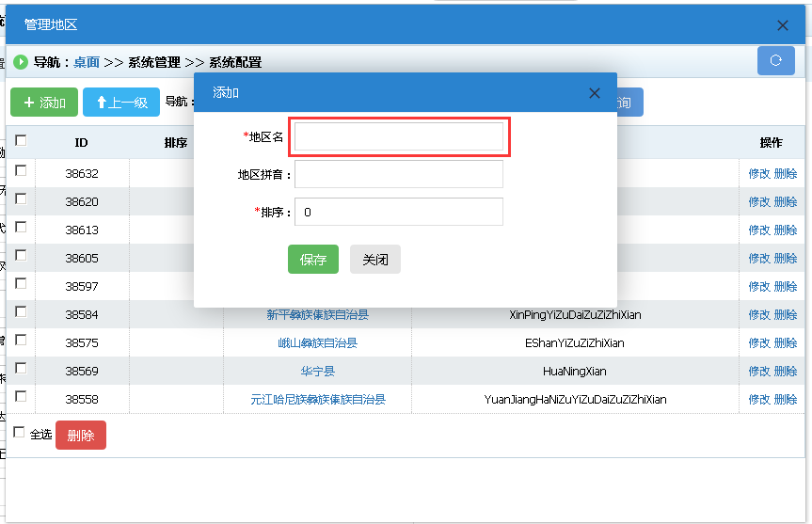The width and height of the screenshot is (812, 524).
Task: Click the green 添加 button with plus icon
Action: coord(44,103)
